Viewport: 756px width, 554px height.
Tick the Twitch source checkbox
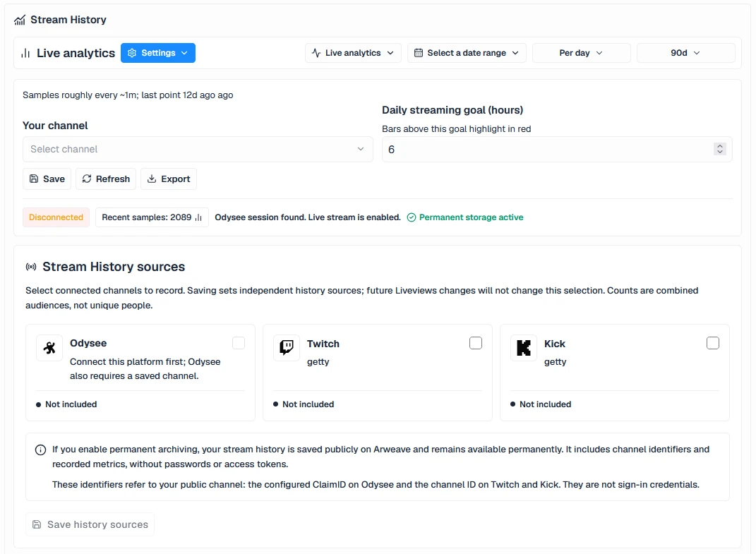click(476, 343)
